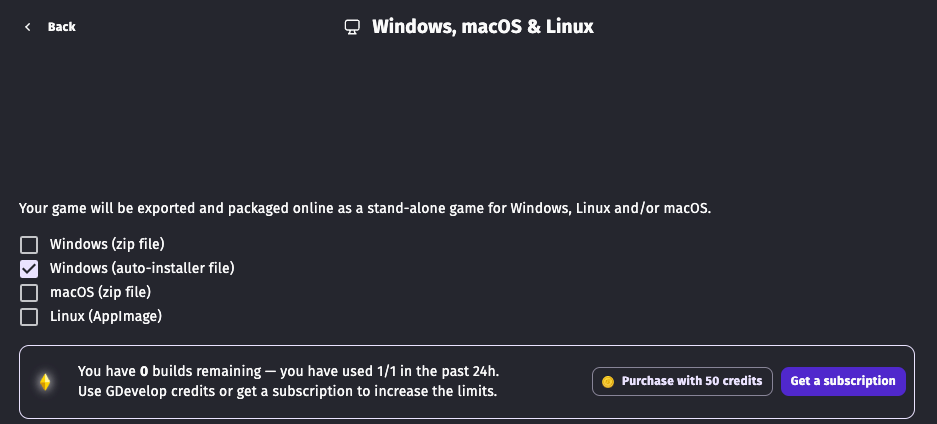Click the yellow lightning bolt icon

click(45, 381)
